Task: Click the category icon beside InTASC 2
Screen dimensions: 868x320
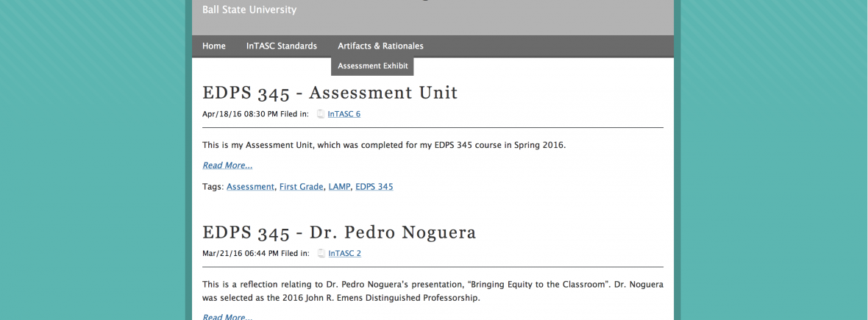Action: 321,254
